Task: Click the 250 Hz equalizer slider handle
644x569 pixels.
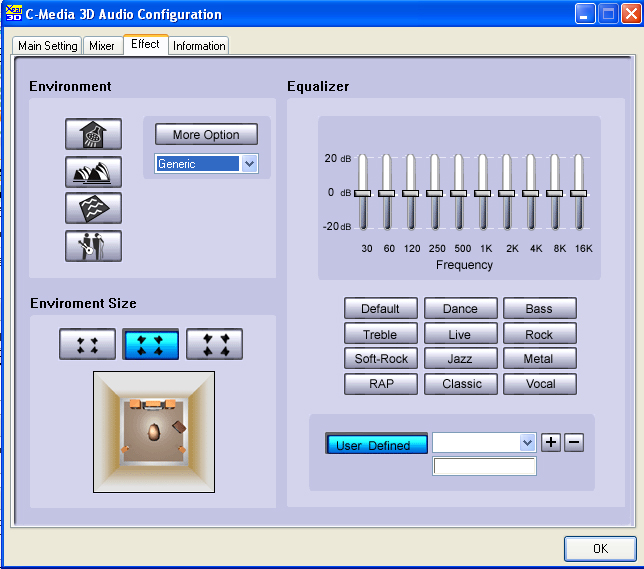Action: tap(435, 193)
